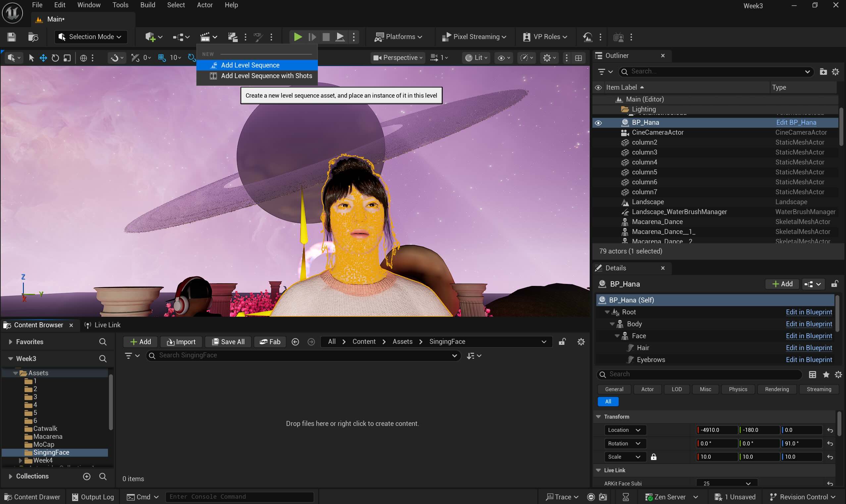
Task: Launch the project using the launch icon
Action: tap(339, 37)
